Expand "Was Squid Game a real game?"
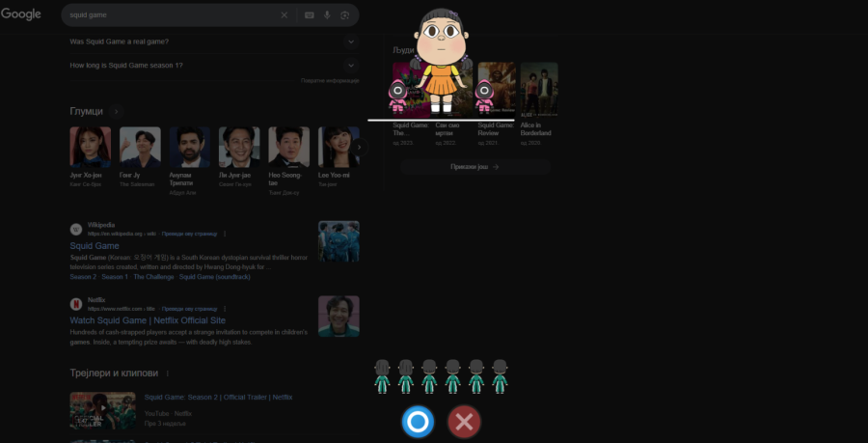Screen dimensions: 868x443 (350, 42)
